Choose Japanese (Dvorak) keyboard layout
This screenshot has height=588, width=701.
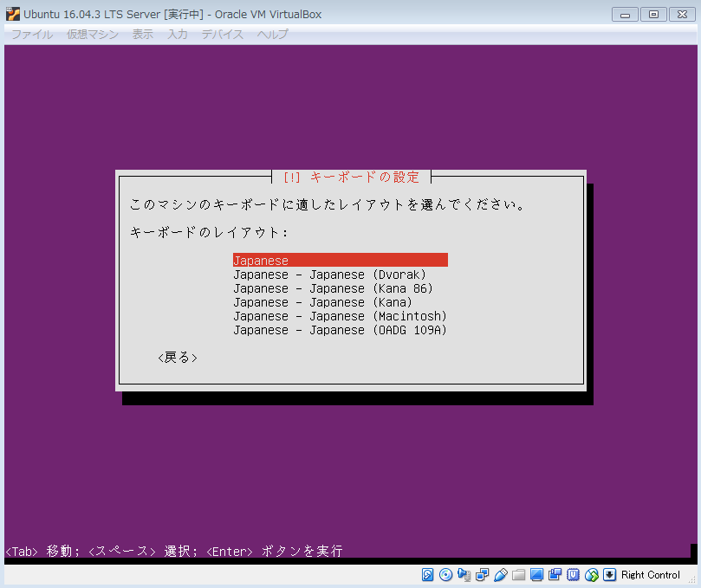(x=329, y=275)
